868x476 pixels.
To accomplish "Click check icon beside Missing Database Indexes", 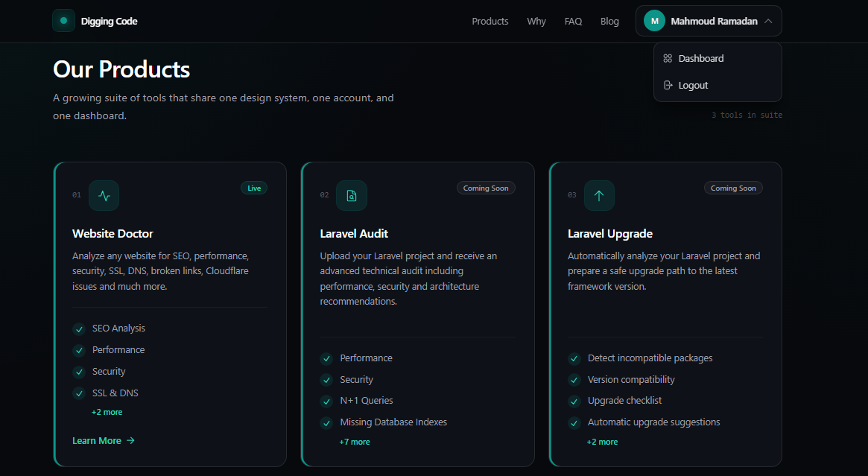I will (x=326, y=423).
